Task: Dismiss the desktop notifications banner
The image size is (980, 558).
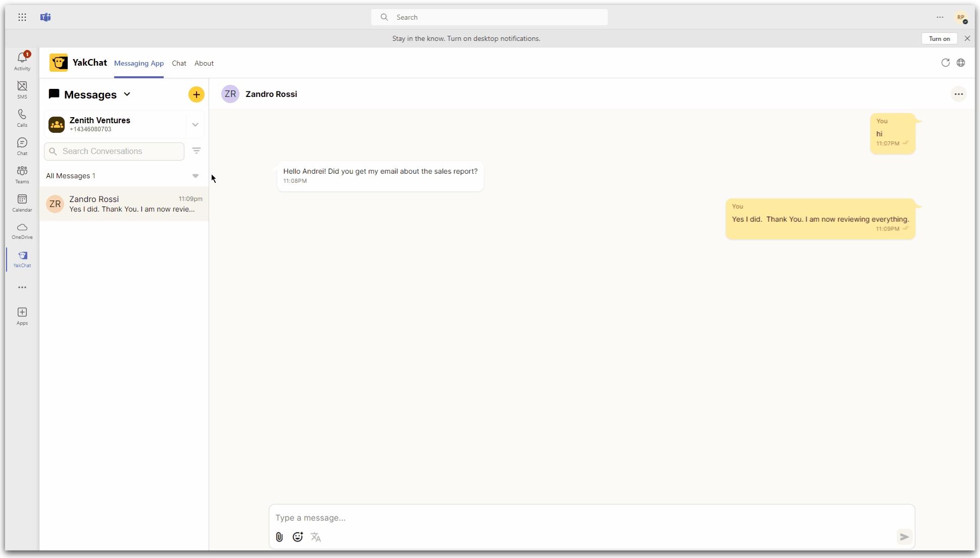Action: tap(967, 38)
